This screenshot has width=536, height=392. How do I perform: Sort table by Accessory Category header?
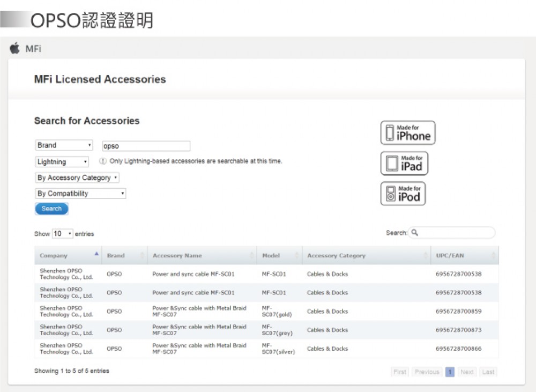pyautogui.click(x=367, y=255)
